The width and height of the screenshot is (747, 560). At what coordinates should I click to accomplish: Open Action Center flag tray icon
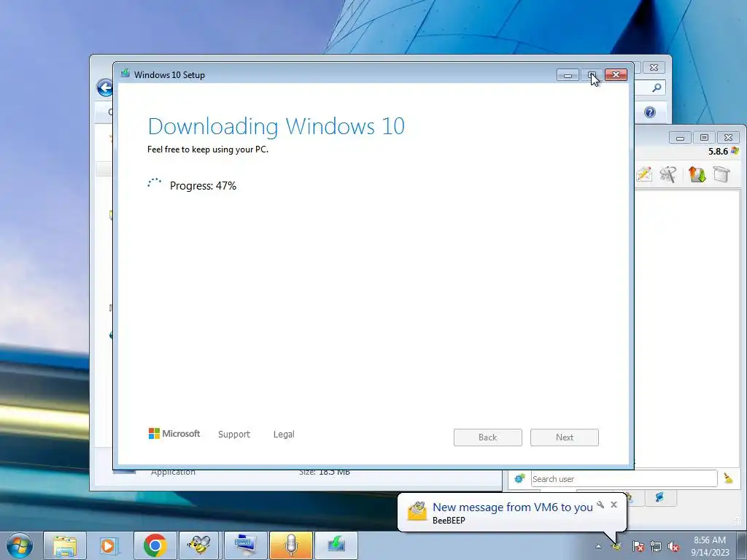coord(638,547)
